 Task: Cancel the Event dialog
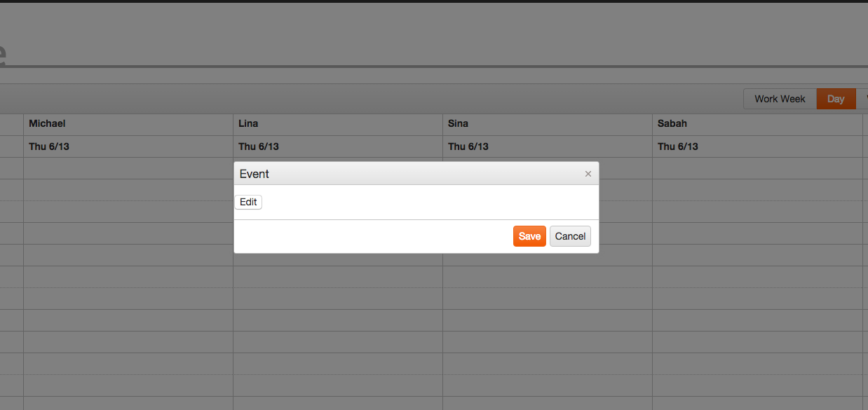(x=570, y=236)
